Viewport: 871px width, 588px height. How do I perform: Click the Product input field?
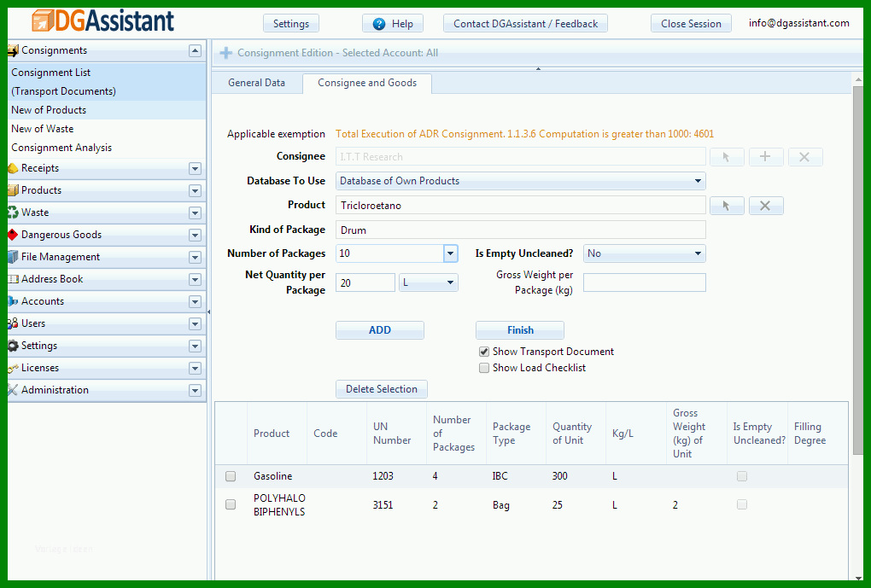521,206
